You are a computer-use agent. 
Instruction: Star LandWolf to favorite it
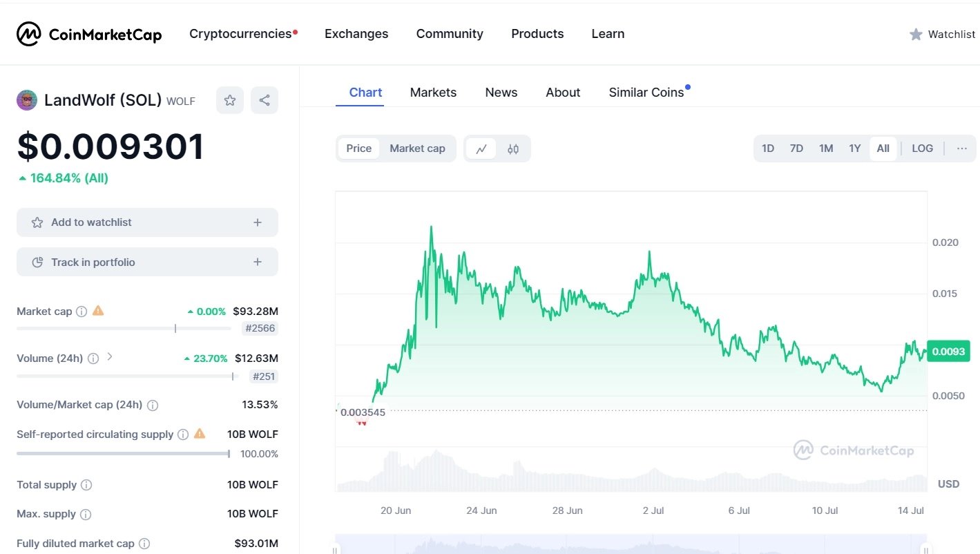[230, 101]
